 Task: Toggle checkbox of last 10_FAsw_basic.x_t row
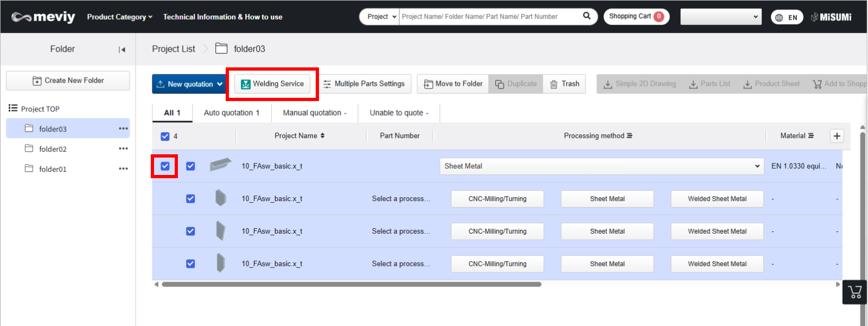[x=190, y=264]
